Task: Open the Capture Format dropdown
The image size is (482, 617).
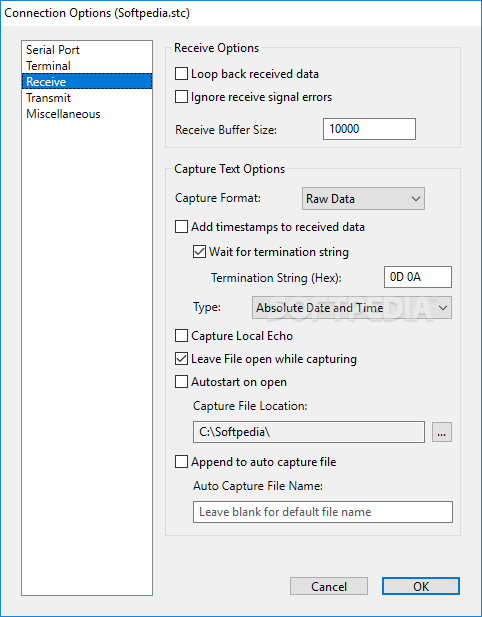Action: 363,198
